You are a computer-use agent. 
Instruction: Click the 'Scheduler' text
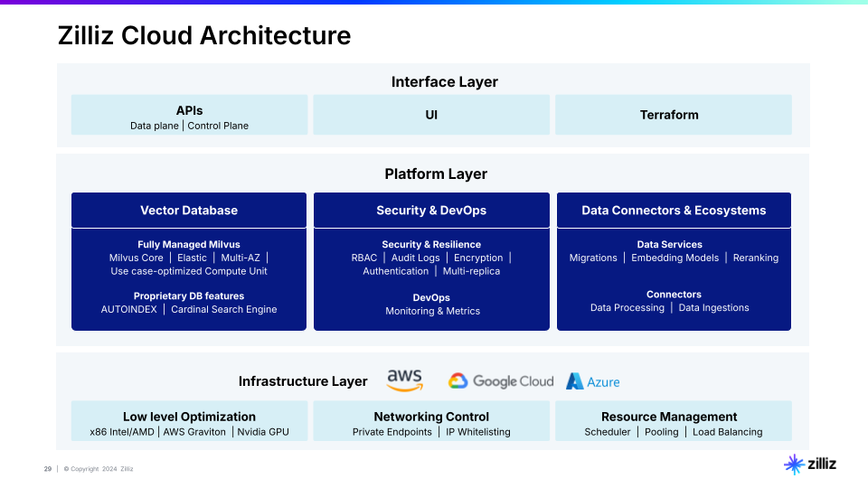point(608,432)
